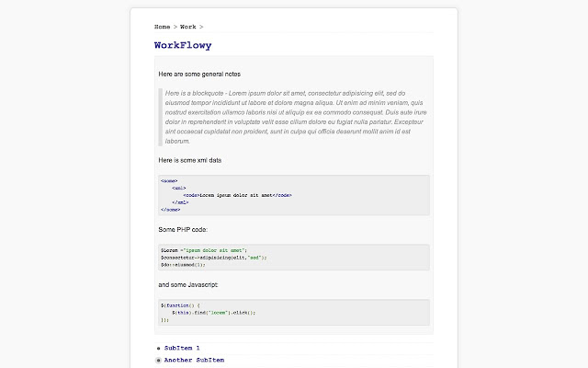Screen dimensions: 588x368
Task: Click the 'Some PHP code:' line
Action: click(183, 229)
